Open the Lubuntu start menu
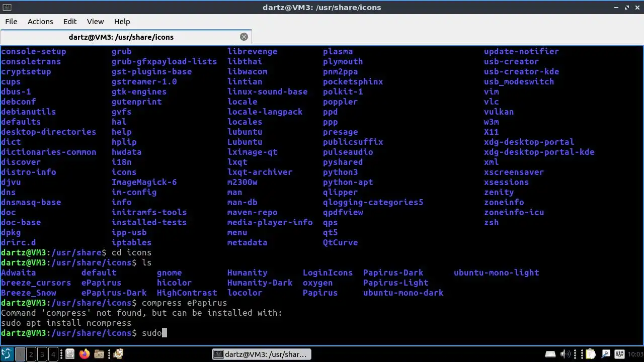 pyautogui.click(x=7, y=354)
